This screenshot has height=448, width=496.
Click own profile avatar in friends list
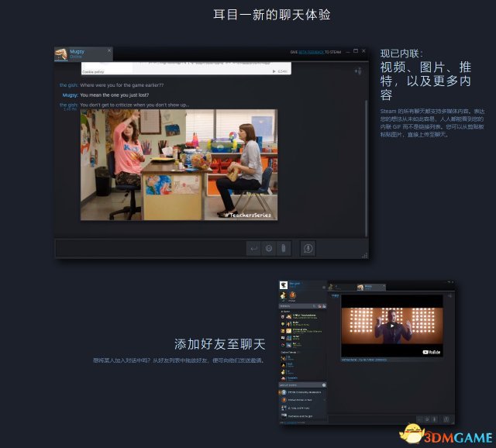pyautogui.click(x=284, y=285)
